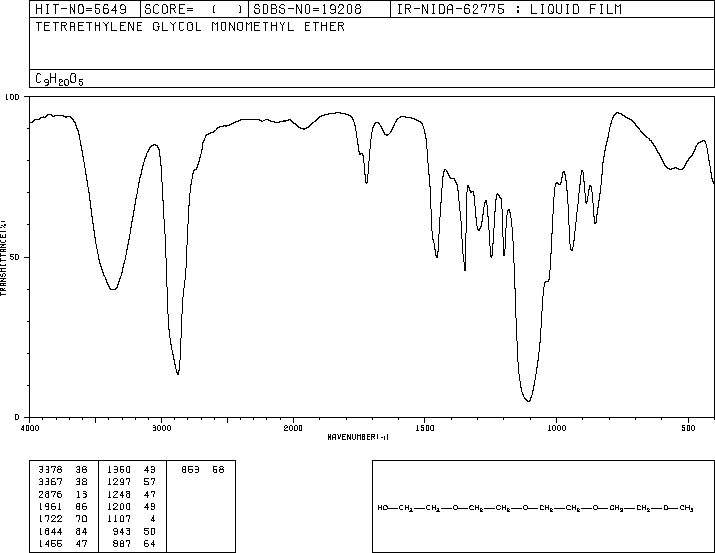Screen dimensions: 715x553
Task: Click the '100' label on the transmittance axis
Action: tap(12, 97)
